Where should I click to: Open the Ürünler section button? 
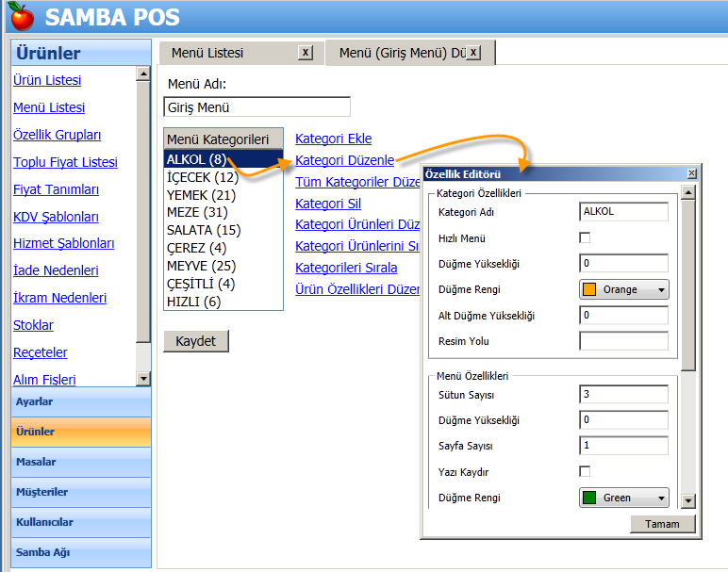click(81, 432)
